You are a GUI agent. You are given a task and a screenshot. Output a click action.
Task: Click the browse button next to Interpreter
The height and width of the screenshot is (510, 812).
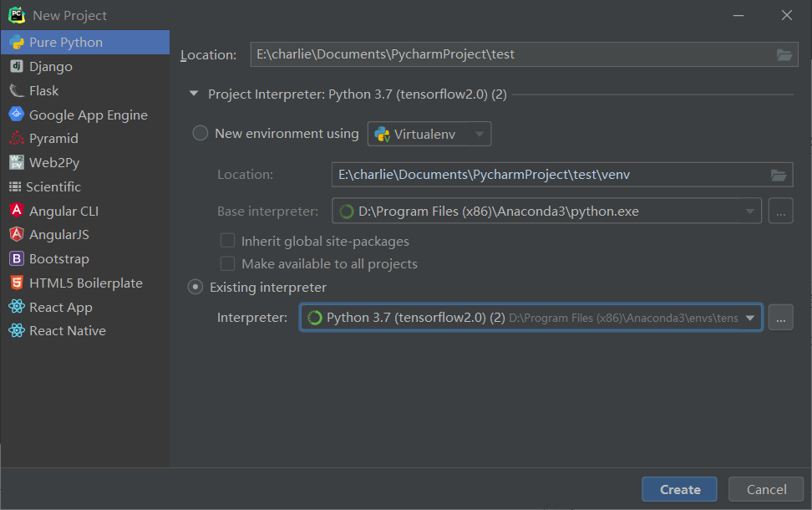pyautogui.click(x=780, y=318)
